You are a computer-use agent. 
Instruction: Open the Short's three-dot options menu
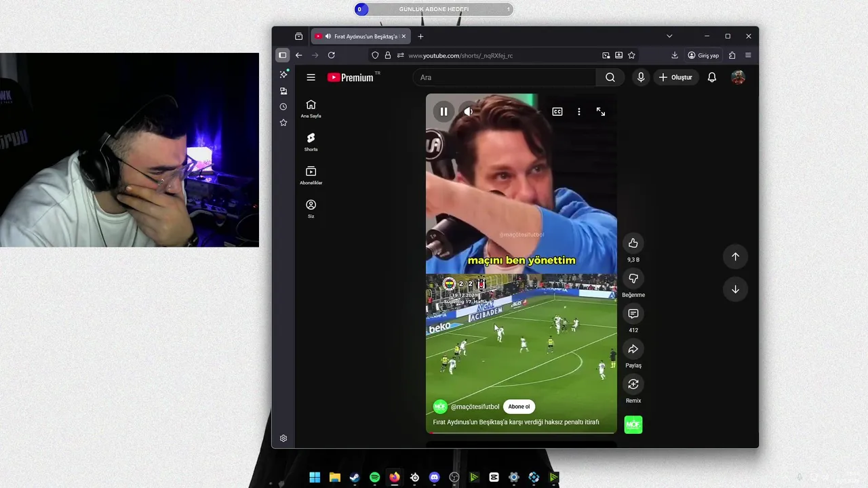[579, 112]
